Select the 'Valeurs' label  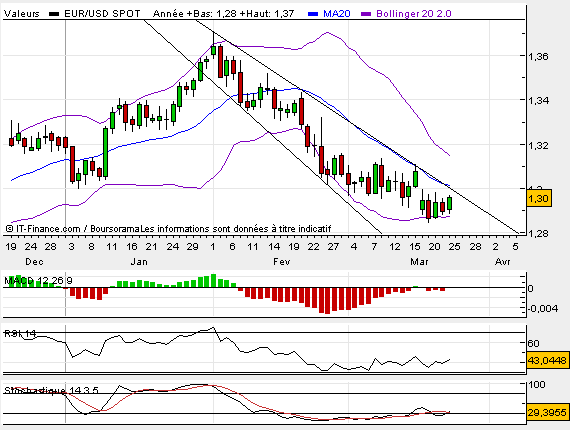(x=22, y=14)
